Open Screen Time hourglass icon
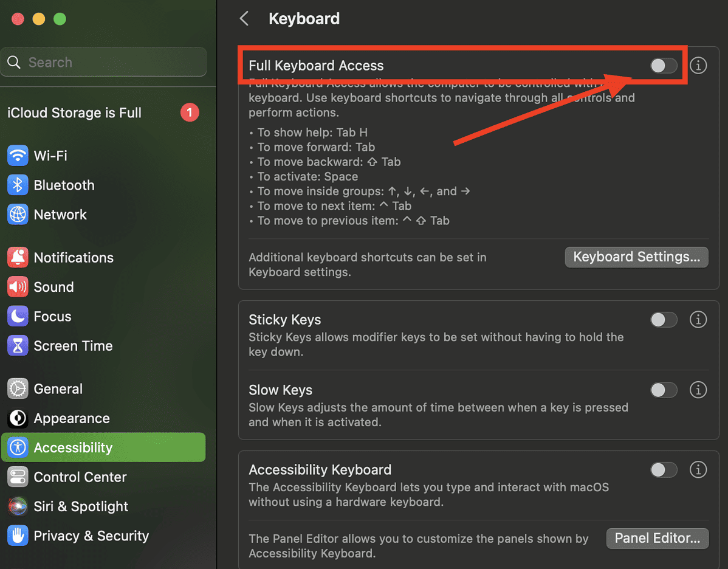The width and height of the screenshot is (728, 569). [18, 346]
